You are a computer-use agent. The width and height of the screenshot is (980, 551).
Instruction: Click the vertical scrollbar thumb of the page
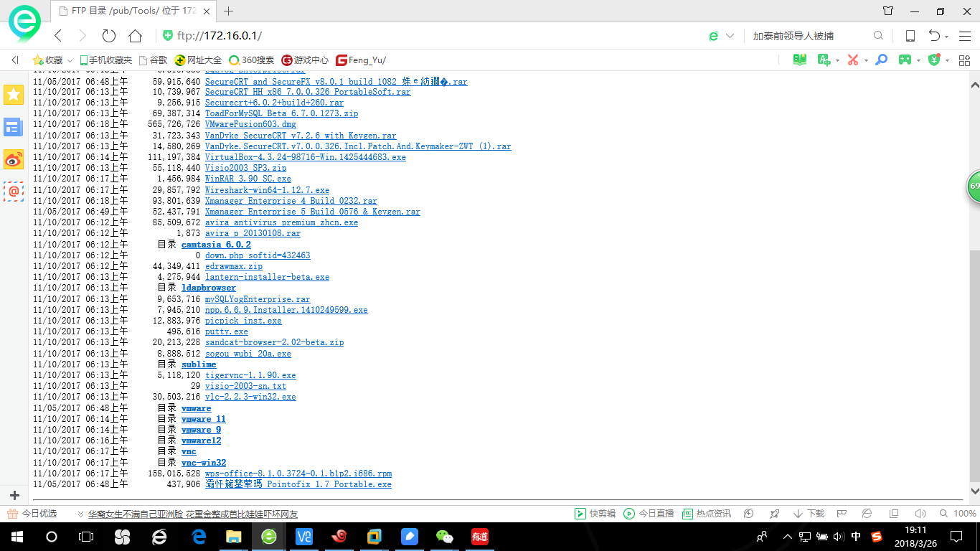click(974, 365)
